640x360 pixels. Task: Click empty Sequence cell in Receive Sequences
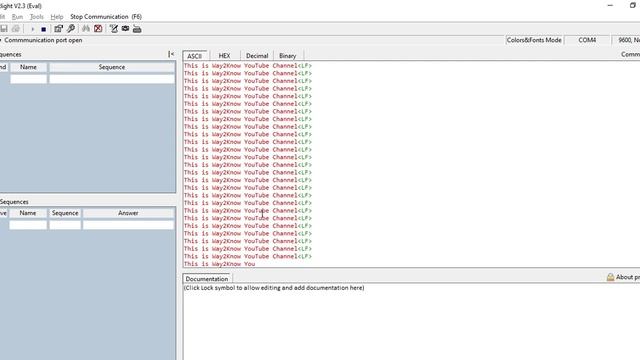(x=65, y=225)
